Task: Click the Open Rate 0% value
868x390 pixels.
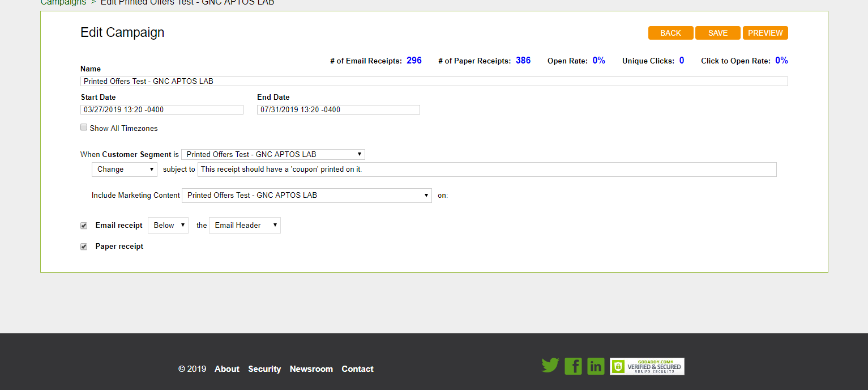Action: tap(599, 61)
